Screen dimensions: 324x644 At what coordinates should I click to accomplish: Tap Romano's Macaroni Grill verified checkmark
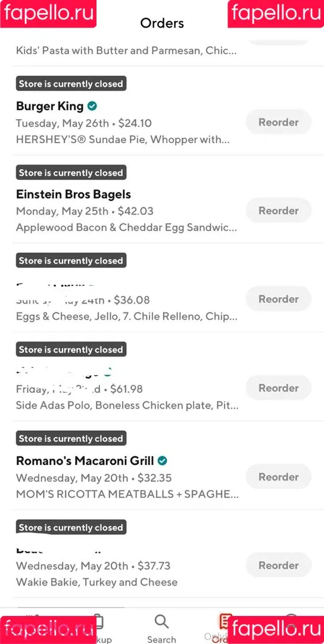tap(163, 461)
